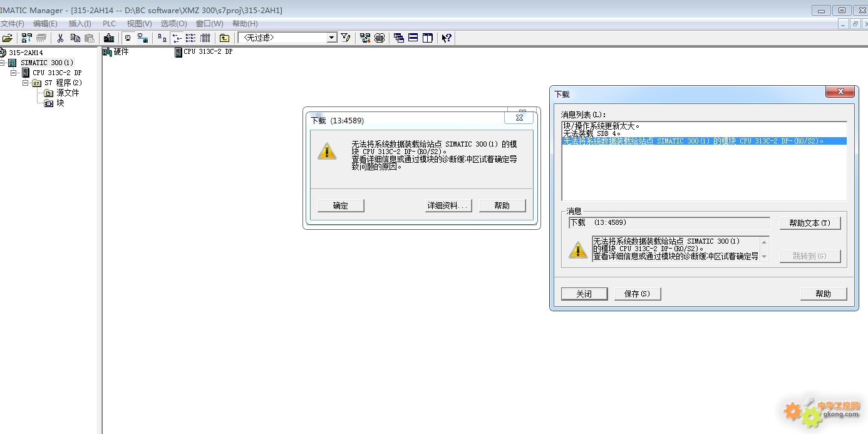Close the 下载 (13:4589) error dialog

(519, 118)
